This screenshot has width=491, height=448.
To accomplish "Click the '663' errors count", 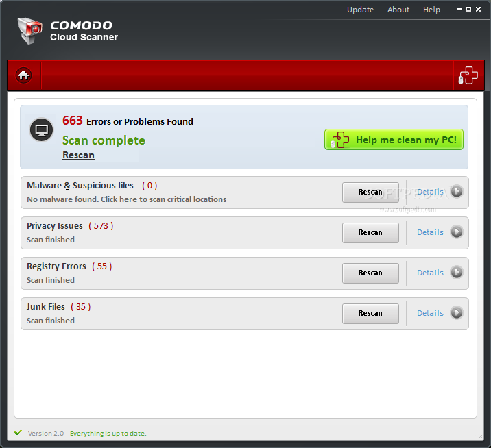I will point(72,121).
